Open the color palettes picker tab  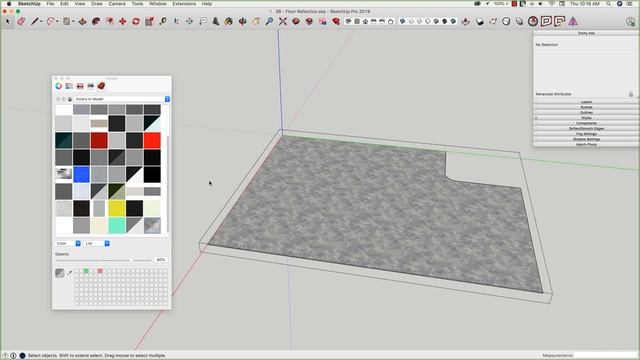[80, 86]
